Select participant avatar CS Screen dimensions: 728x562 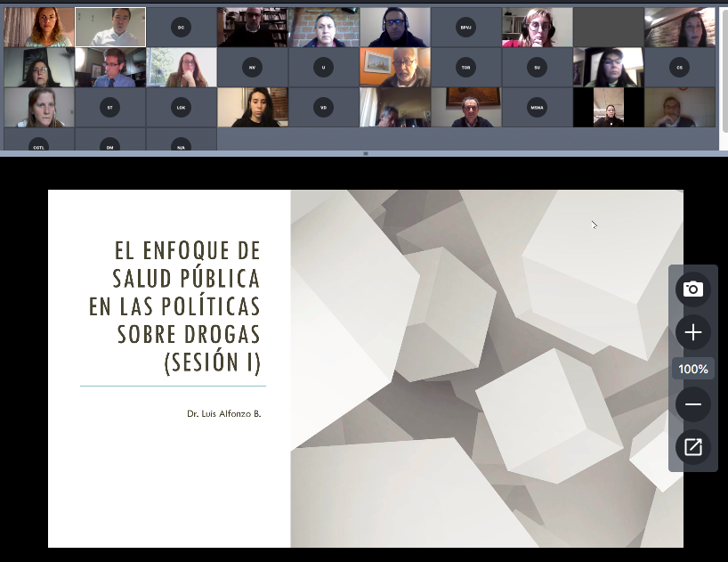pyautogui.click(x=679, y=68)
